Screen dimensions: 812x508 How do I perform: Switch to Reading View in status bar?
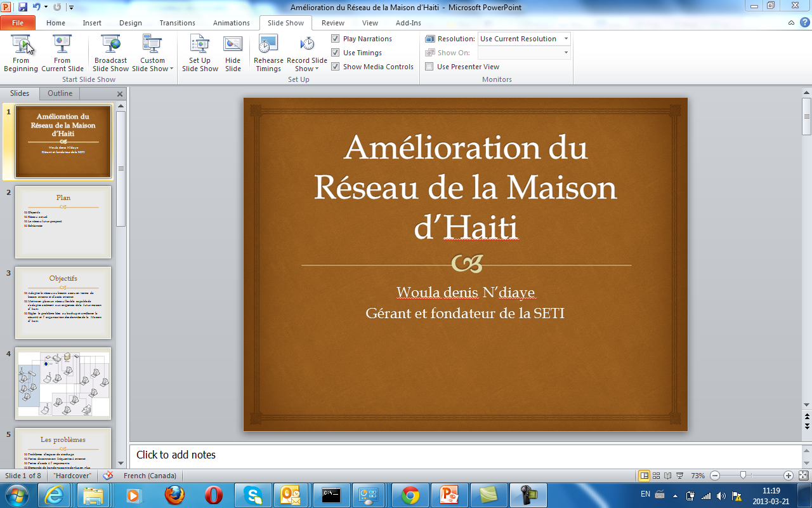(x=668, y=476)
